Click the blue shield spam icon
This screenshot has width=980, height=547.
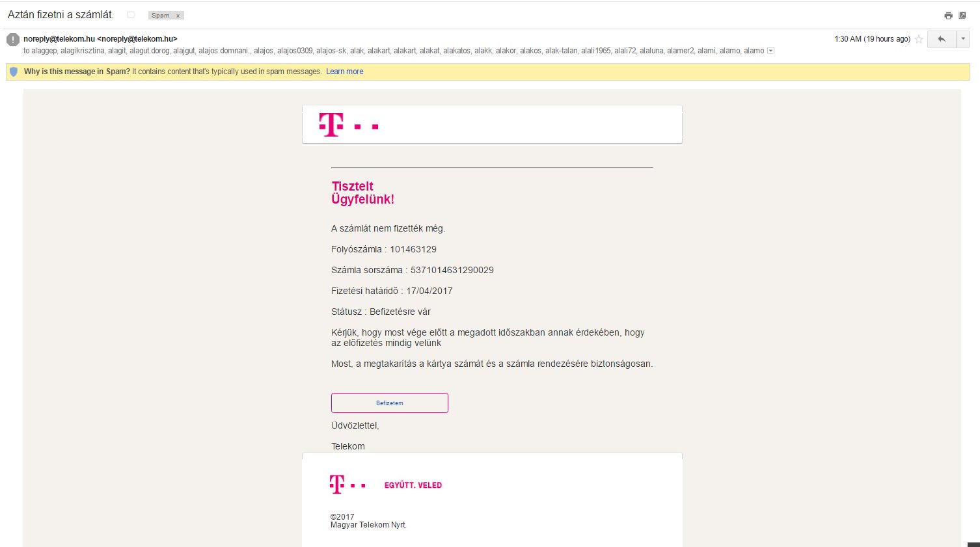tap(14, 72)
